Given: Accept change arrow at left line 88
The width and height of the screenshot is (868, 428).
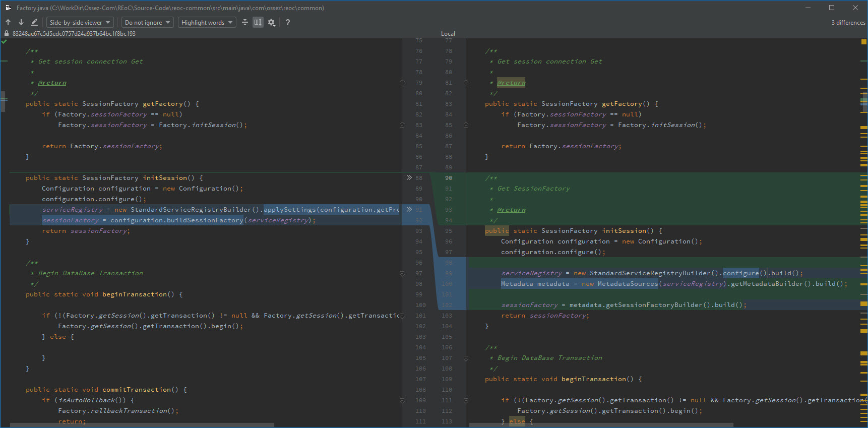Looking at the screenshot, I should click(409, 177).
